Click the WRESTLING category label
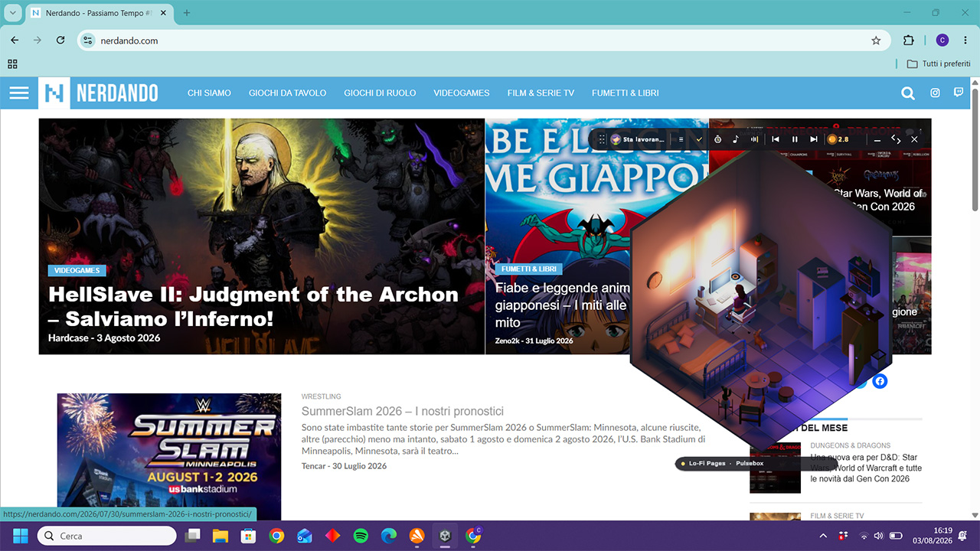Screen dimensions: 980x551 (x=322, y=396)
